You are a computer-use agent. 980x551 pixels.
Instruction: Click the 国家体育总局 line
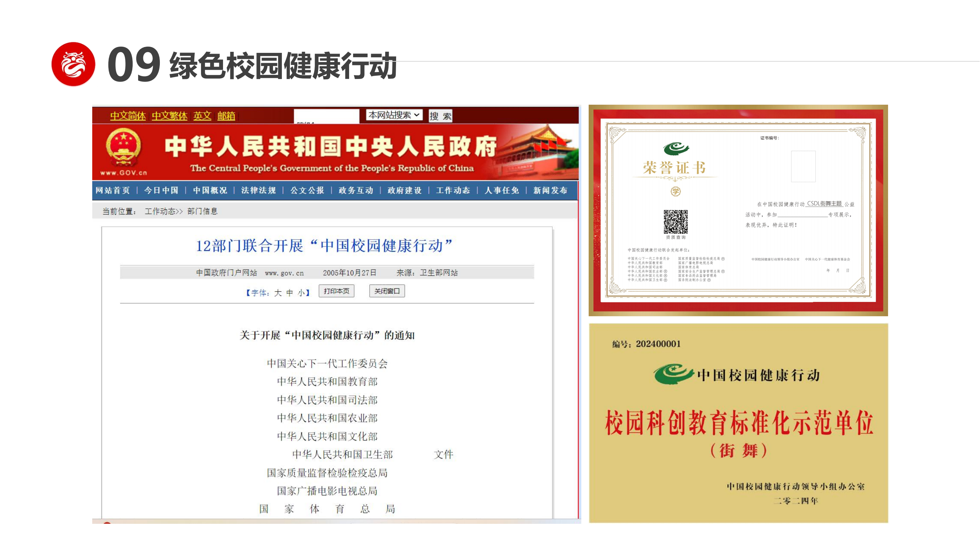[327, 509]
